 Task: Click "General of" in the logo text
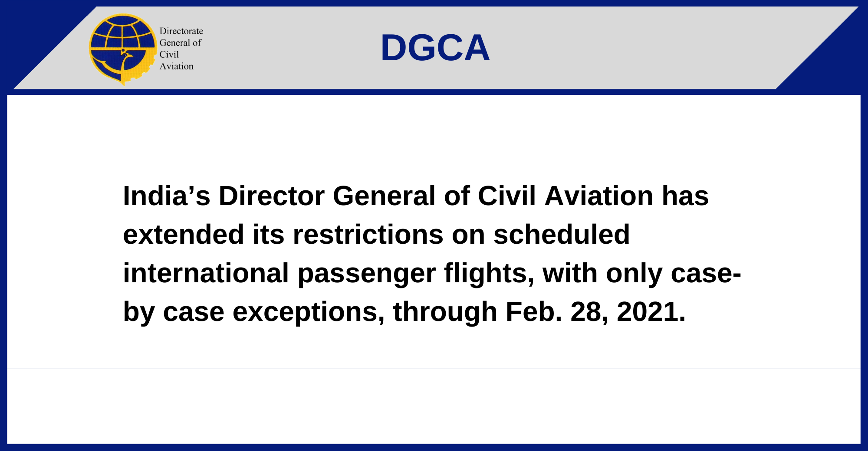point(180,43)
